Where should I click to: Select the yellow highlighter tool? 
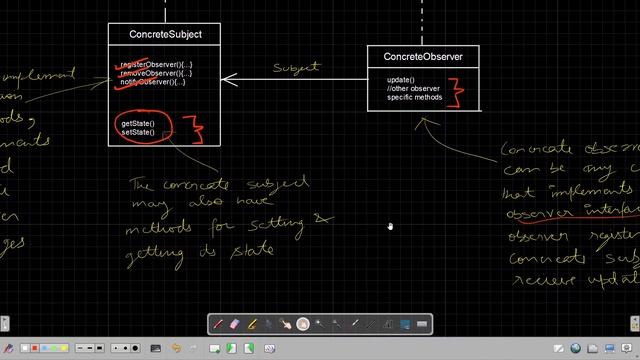pos(252,324)
